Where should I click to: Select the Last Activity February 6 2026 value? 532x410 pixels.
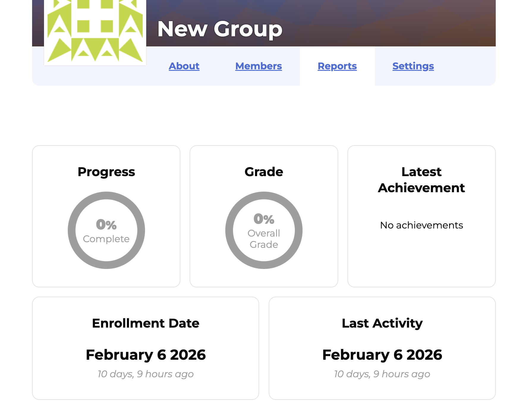(x=382, y=355)
